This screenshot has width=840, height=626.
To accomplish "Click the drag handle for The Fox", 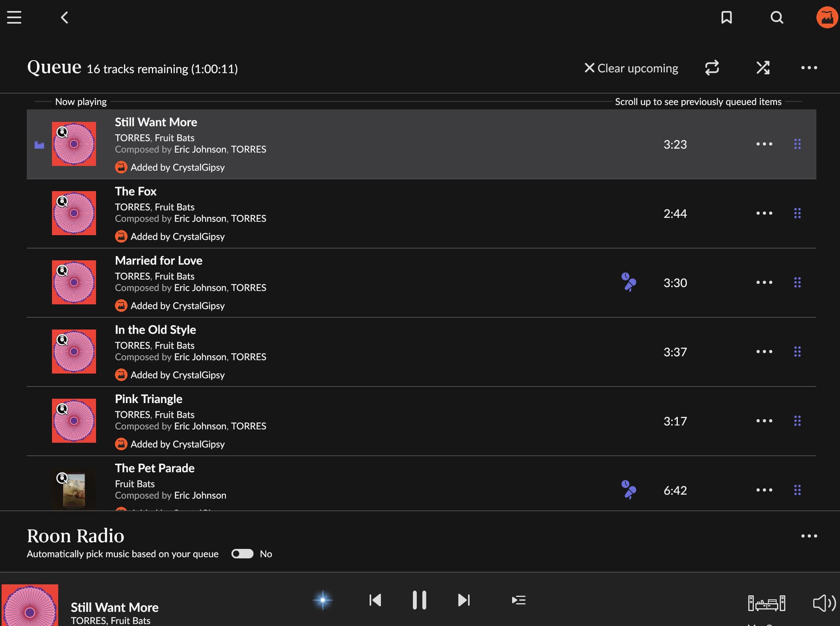I will click(x=797, y=213).
